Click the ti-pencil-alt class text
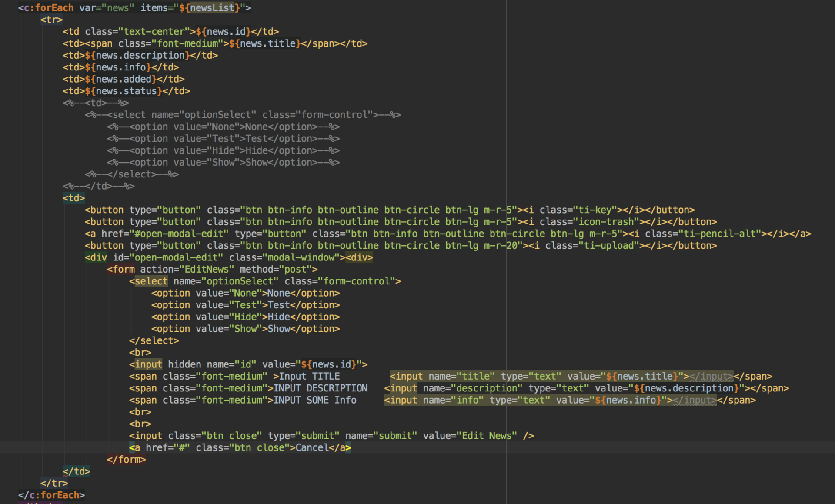This screenshot has width=835, height=504. pyautogui.click(x=722, y=234)
